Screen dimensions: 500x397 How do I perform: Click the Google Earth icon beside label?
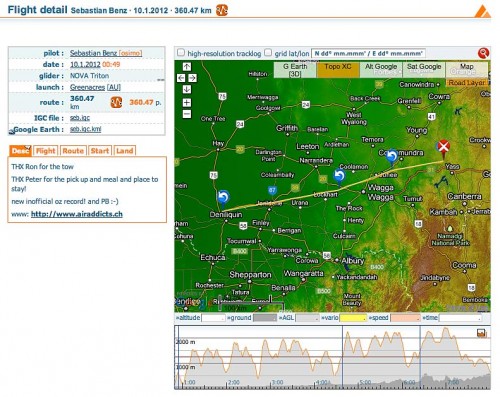point(12,131)
